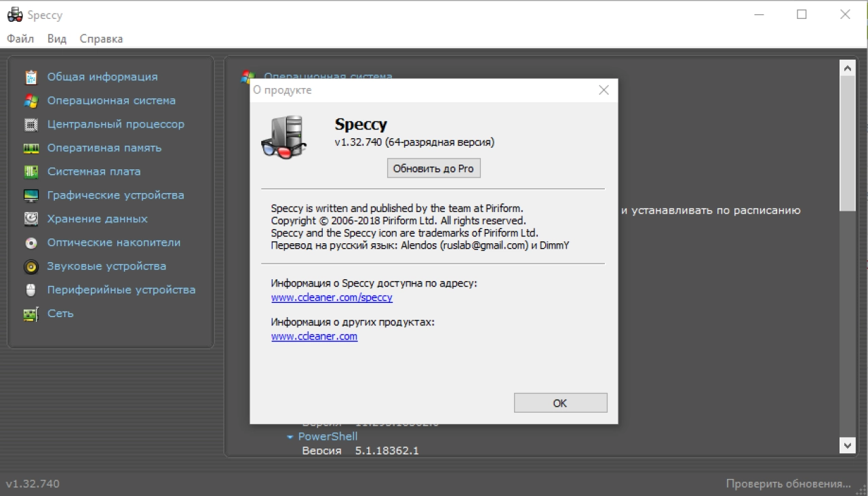Select Общая информация in the sidebar
The image size is (868, 496).
(x=102, y=77)
